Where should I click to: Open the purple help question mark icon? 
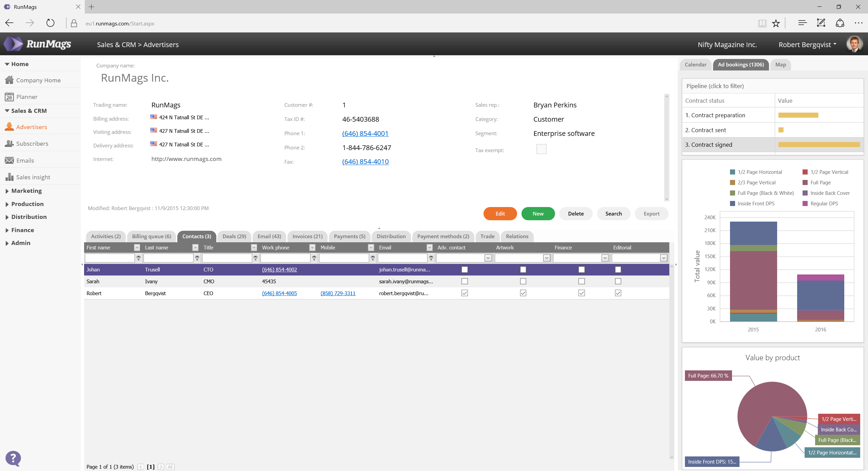tap(13, 458)
